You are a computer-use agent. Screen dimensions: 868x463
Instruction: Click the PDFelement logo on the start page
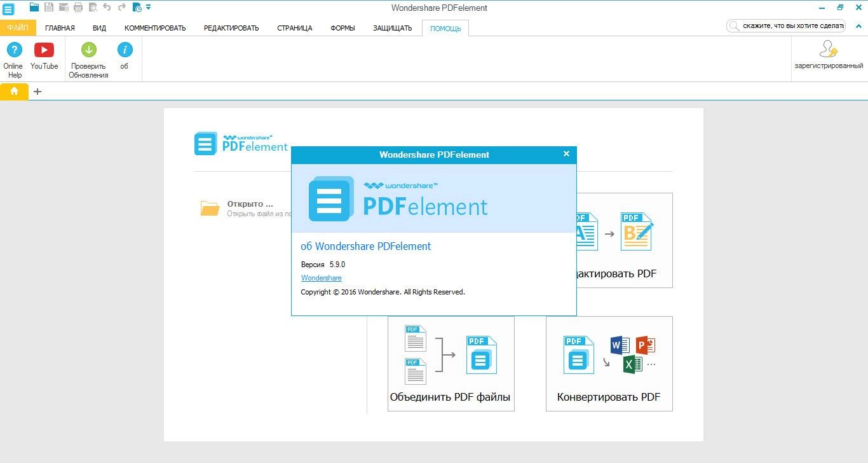241,144
